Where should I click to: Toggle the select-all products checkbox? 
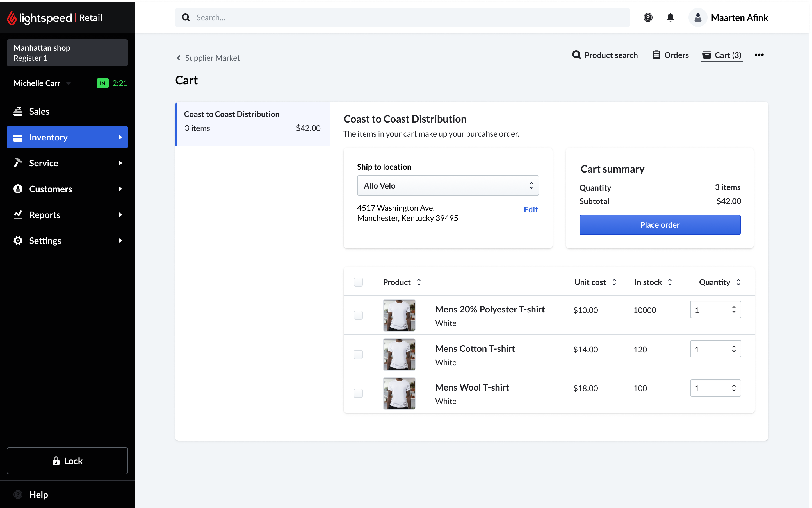(x=358, y=282)
